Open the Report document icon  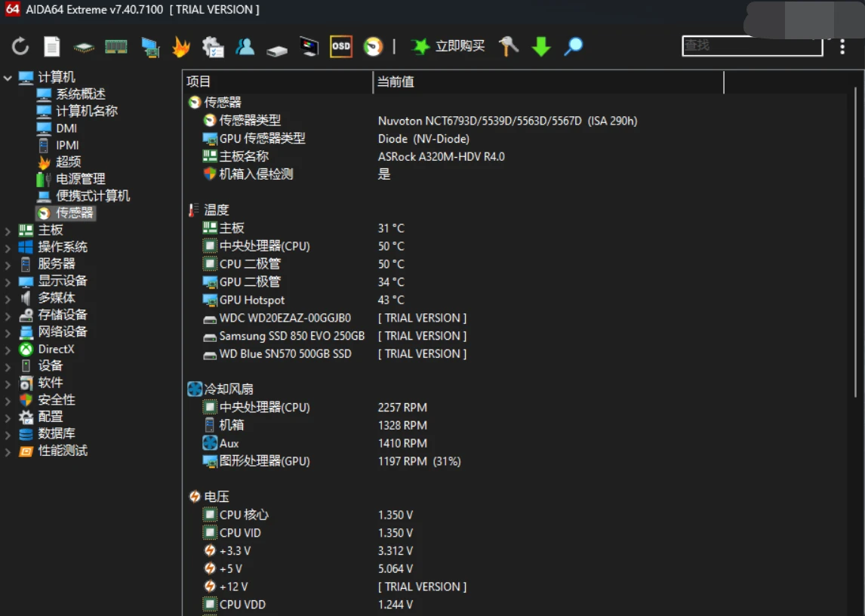52,46
